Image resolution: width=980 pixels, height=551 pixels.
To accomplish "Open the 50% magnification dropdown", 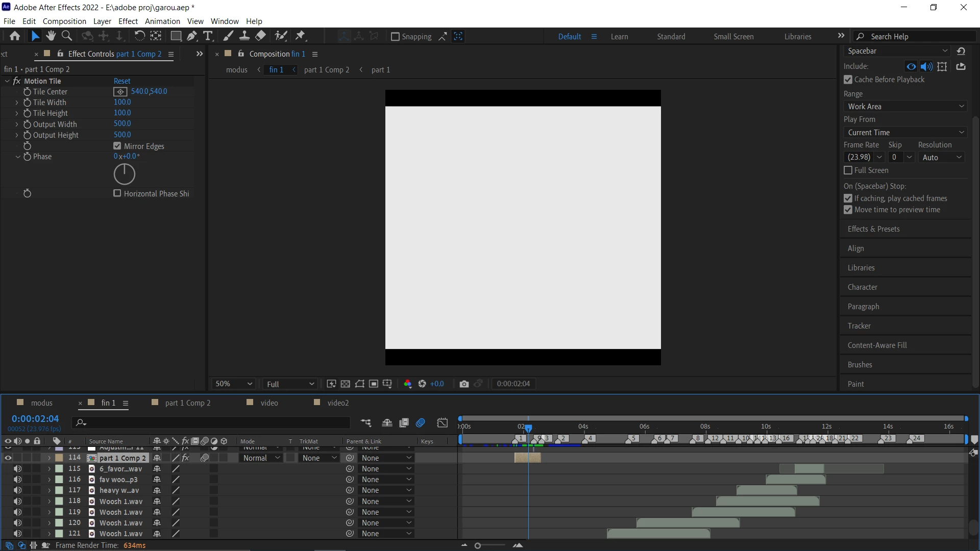I will (234, 384).
